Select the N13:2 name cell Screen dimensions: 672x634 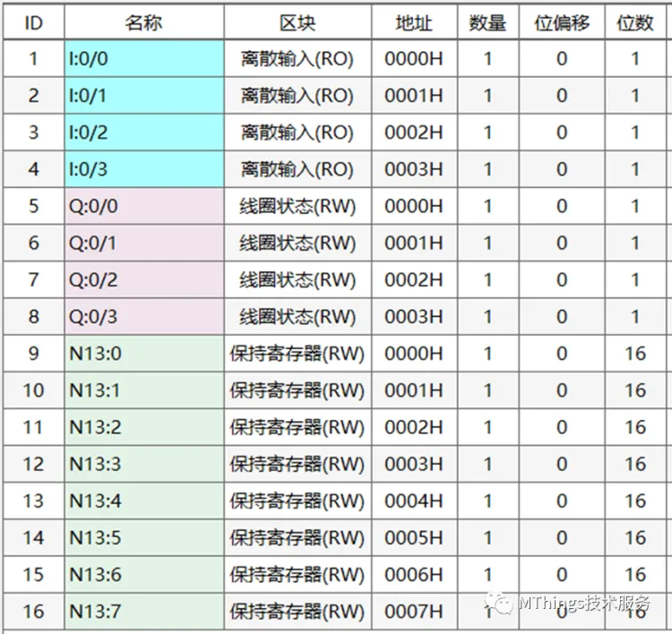[x=144, y=427]
